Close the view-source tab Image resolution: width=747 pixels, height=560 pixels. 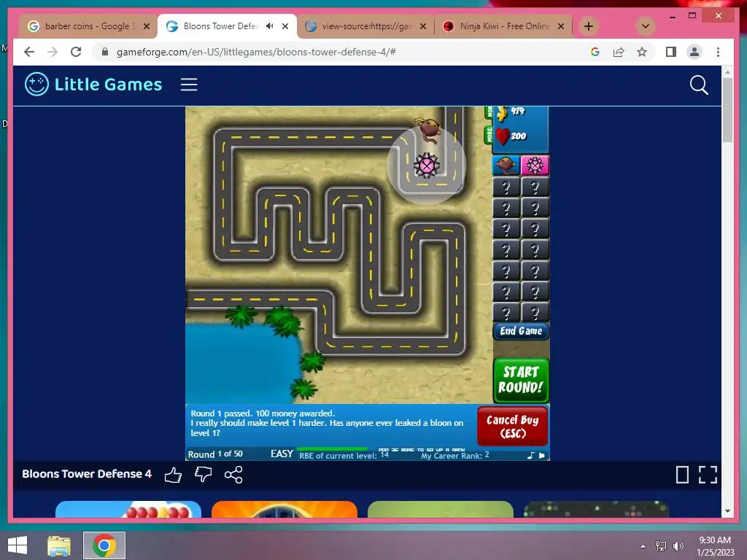click(423, 26)
